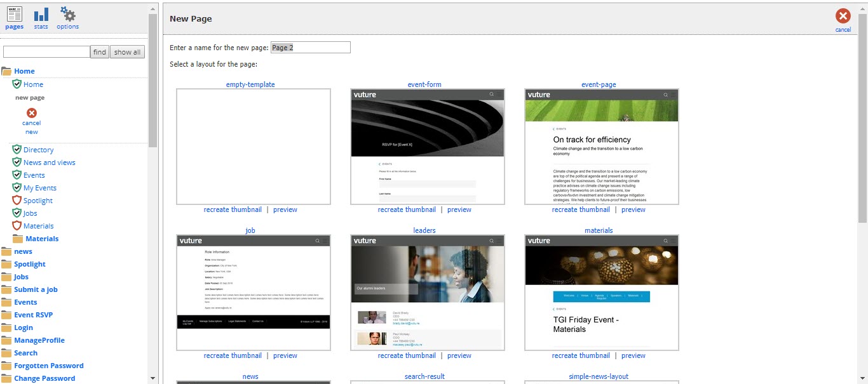The image size is (868, 384).
Task: Click the new page name input field
Action: [x=311, y=48]
